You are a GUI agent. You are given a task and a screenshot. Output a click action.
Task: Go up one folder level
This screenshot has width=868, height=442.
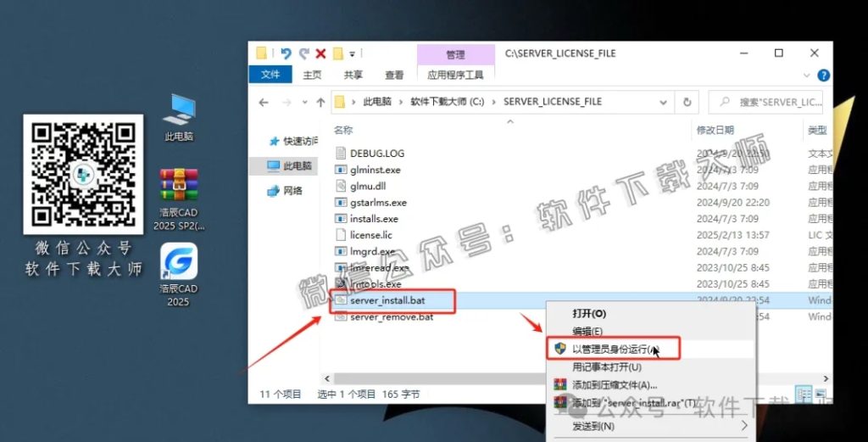[x=320, y=103]
